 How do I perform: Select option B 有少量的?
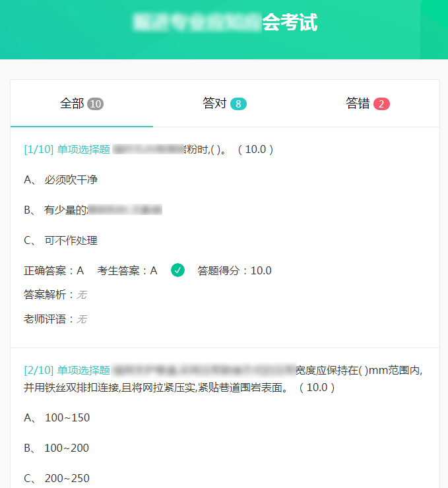(x=93, y=210)
